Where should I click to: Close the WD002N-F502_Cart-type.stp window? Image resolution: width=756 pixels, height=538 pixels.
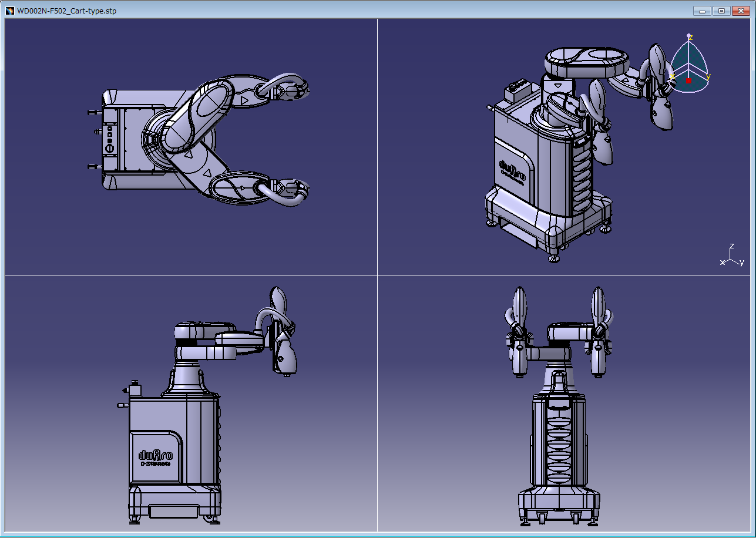pos(740,11)
